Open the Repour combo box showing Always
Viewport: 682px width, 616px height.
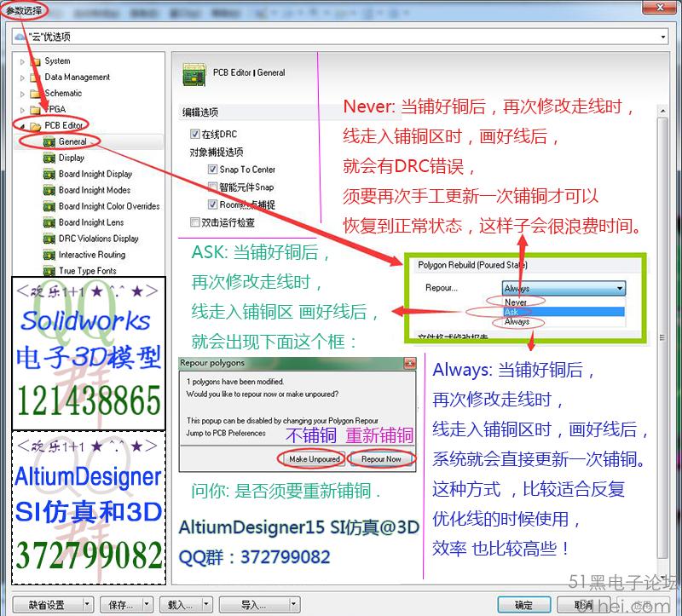564,288
